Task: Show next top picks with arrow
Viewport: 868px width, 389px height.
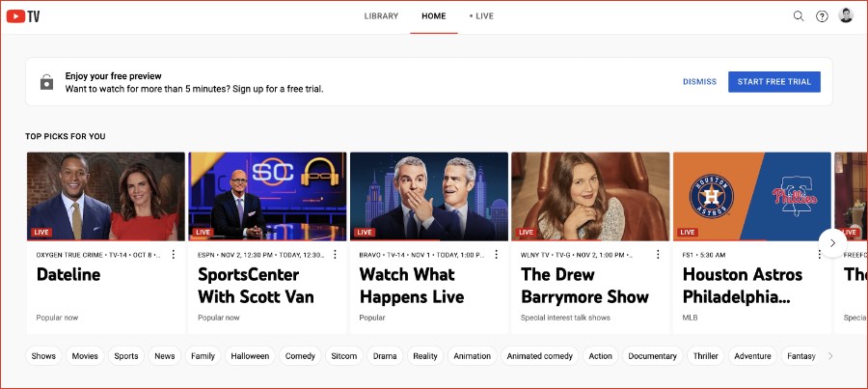Action: [x=832, y=243]
